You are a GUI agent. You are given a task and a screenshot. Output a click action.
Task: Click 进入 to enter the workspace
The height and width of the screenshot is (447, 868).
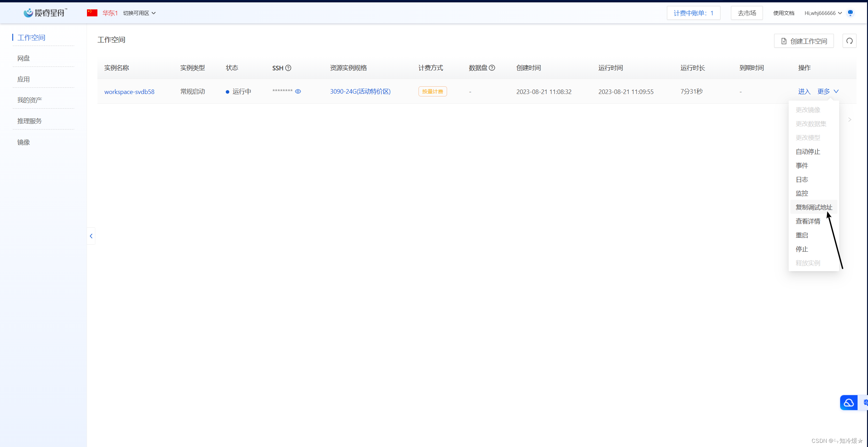click(x=804, y=92)
